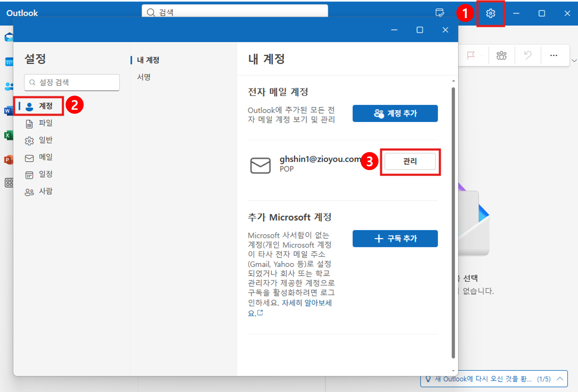Click the 추가 Microsoft 계정 heading

(289, 217)
